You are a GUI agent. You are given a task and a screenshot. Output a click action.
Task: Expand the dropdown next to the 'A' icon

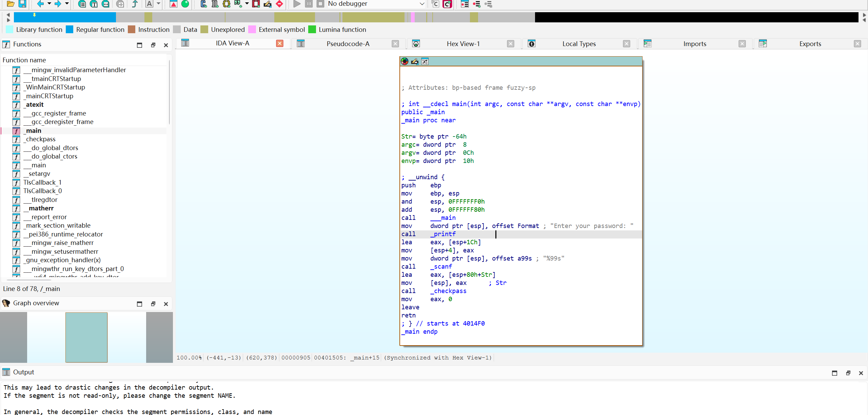point(158,4)
